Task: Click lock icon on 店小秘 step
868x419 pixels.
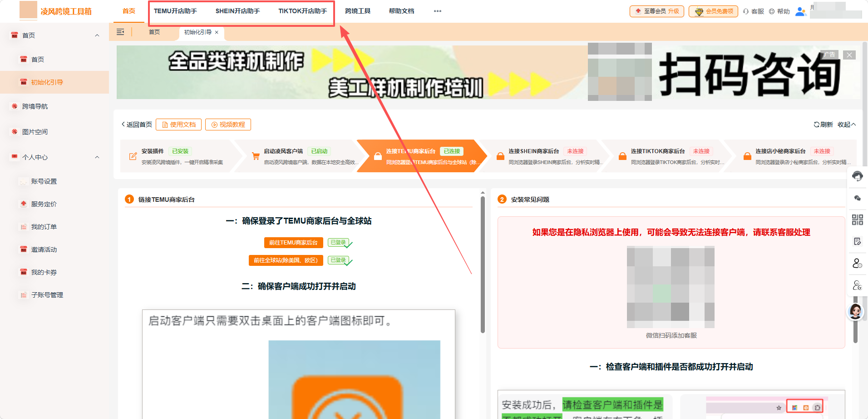Action: [x=747, y=156]
